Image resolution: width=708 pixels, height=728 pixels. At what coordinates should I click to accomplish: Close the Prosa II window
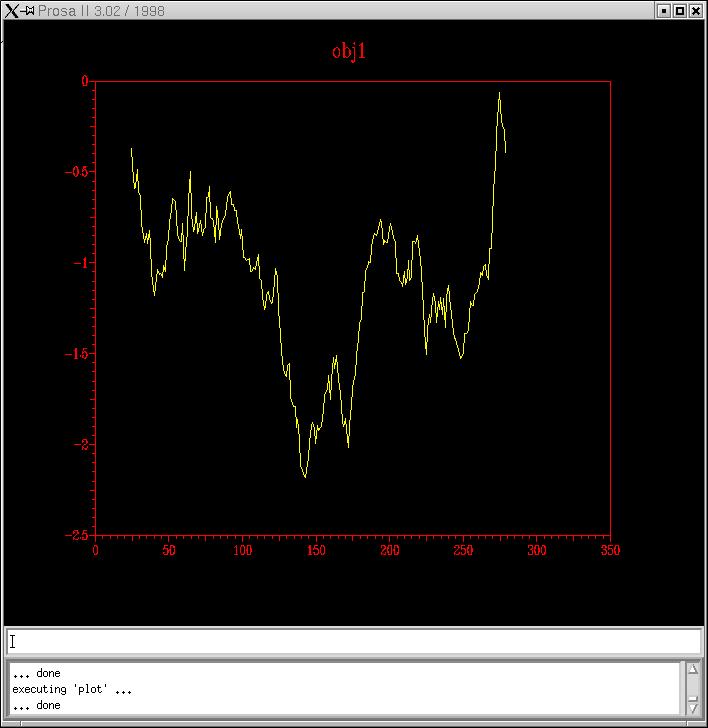tap(696, 11)
